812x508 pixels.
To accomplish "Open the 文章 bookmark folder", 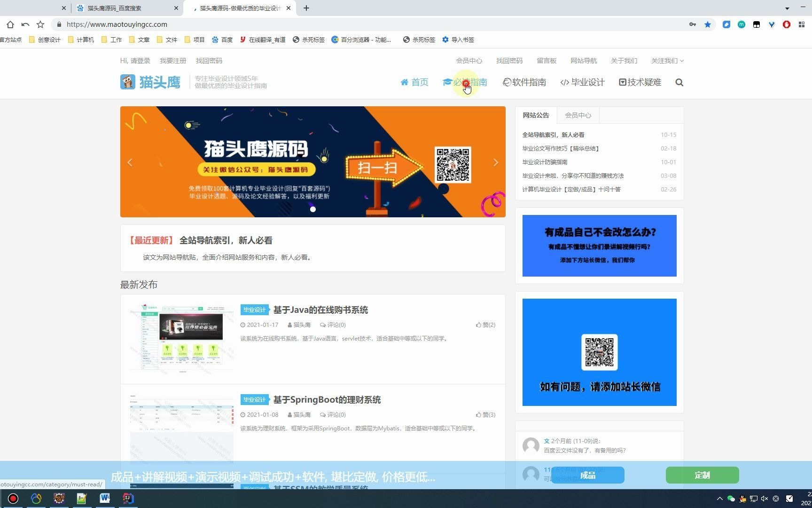I will [x=139, y=40].
